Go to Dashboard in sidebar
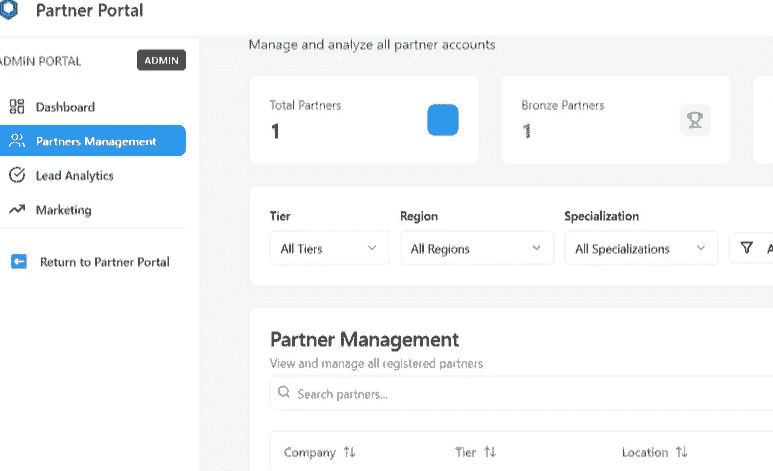773x471 pixels. (65, 107)
